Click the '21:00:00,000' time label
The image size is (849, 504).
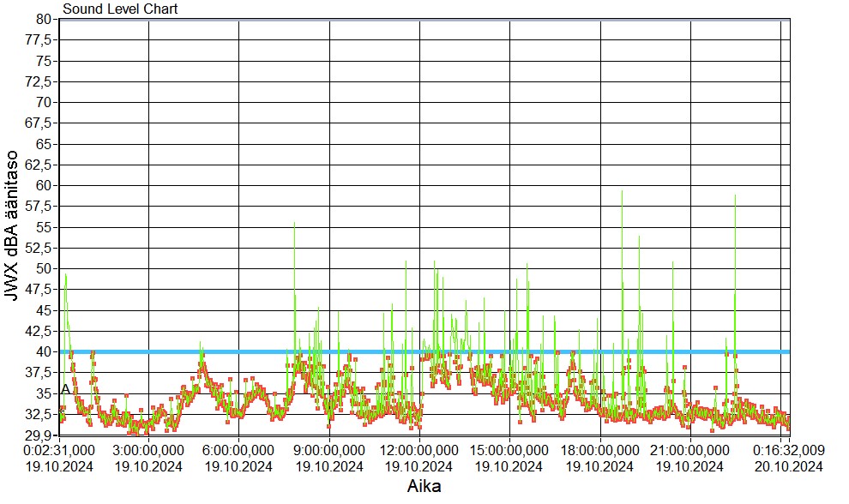click(689, 450)
